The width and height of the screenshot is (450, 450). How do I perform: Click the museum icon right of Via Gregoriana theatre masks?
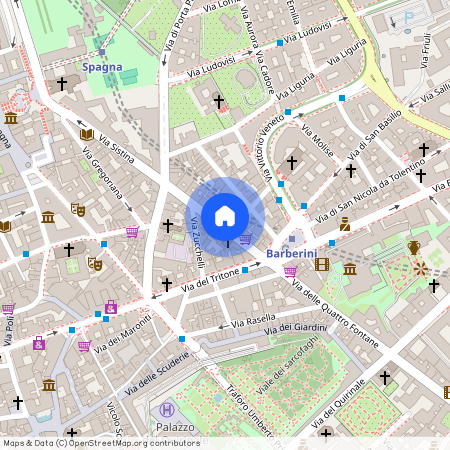[x=48, y=217]
